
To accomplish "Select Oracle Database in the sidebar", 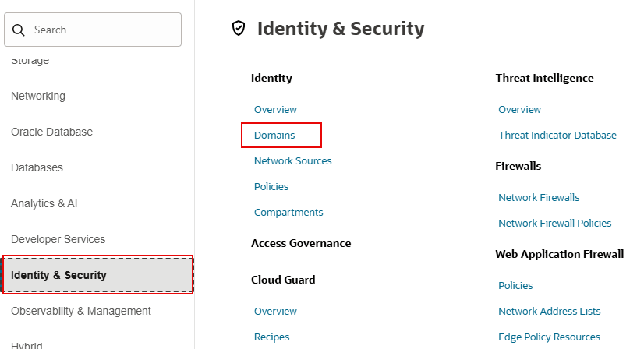I will point(51,132).
